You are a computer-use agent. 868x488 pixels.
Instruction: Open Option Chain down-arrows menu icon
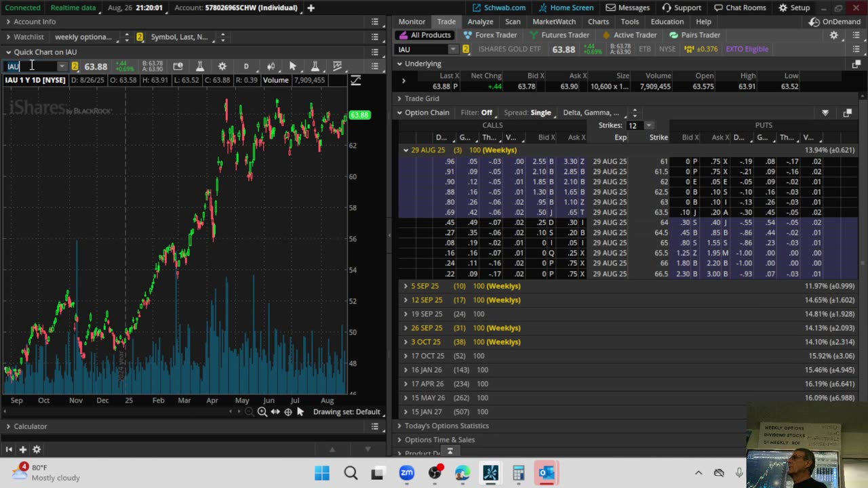(825, 113)
